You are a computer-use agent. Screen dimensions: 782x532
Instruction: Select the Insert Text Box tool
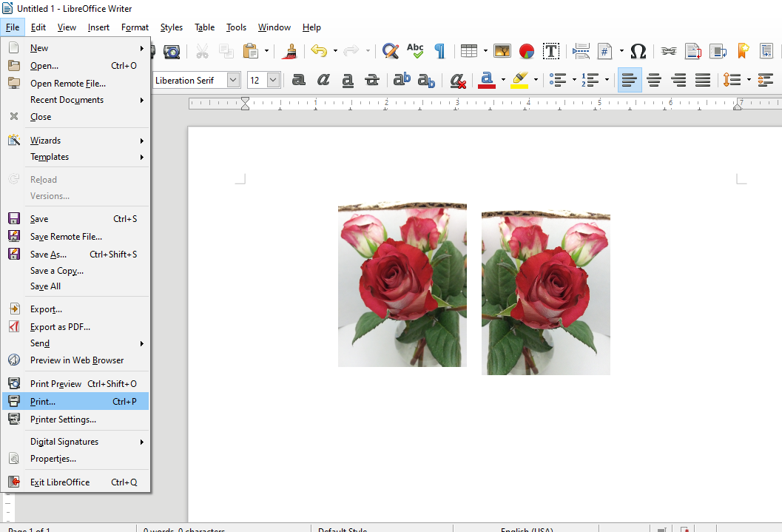(x=551, y=51)
